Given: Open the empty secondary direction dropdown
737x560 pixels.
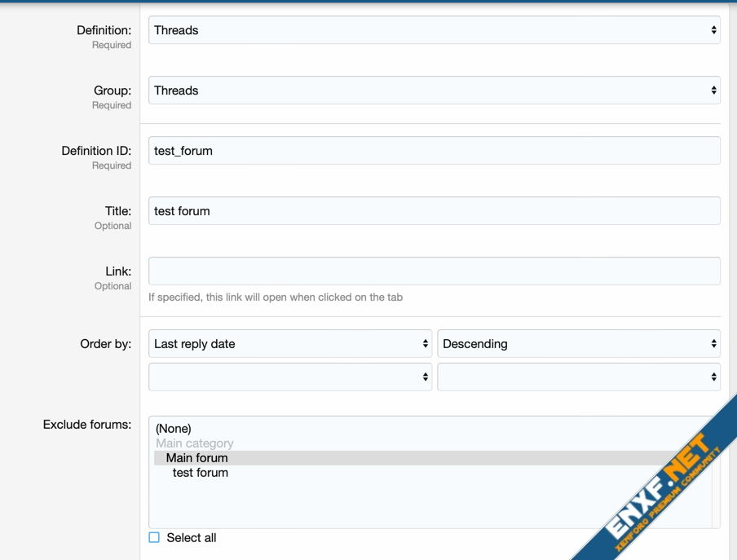Looking at the screenshot, I should pos(578,377).
